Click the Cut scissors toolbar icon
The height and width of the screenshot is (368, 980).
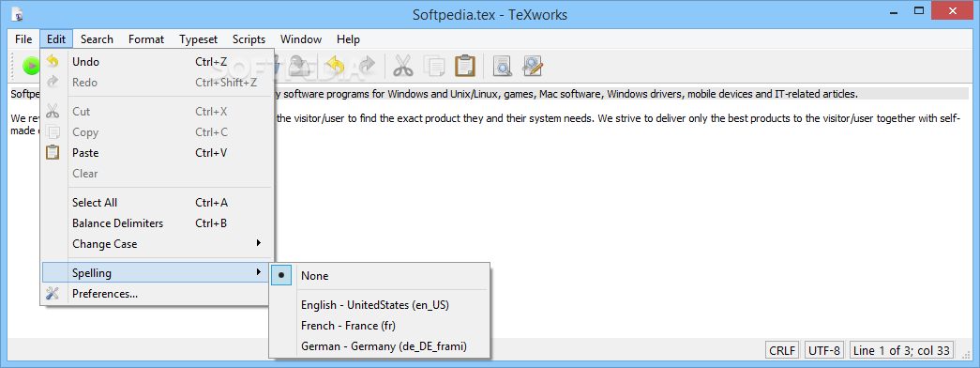click(403, 66)
